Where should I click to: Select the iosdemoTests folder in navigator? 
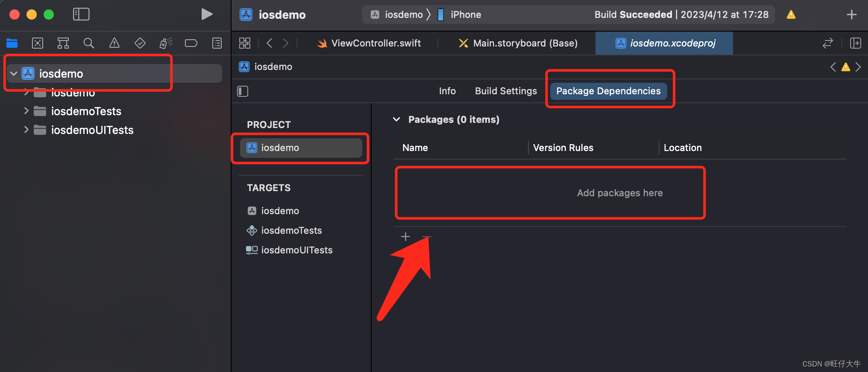(86, 111)
